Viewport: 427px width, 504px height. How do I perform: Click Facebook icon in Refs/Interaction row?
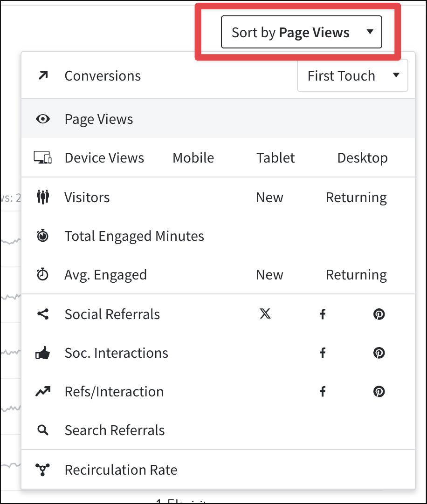click(323, 391)
